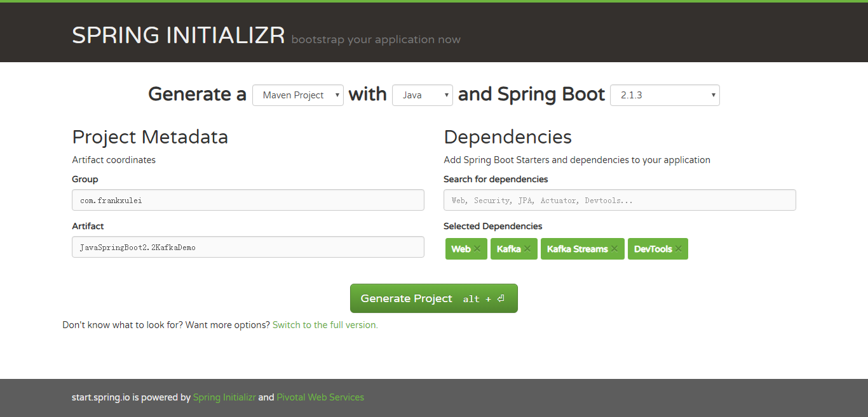Click the Web tag label

point(461,249)
